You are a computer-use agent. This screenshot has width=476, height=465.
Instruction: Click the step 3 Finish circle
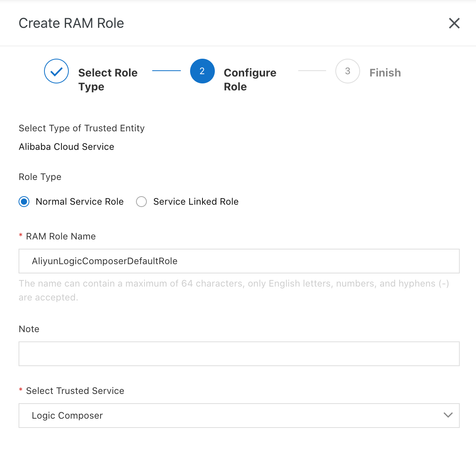[x=348, y=71]
